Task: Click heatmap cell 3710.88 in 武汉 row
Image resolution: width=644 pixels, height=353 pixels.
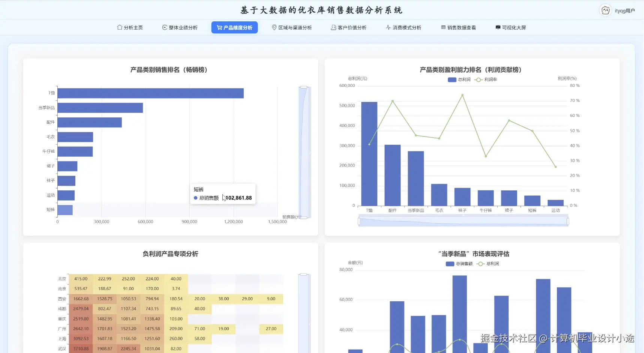Action: click(x=81, y=349)
